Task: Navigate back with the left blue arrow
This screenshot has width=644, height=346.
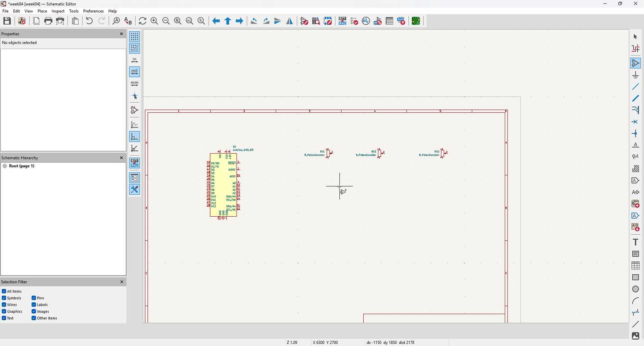Action: click(x=216, y=21)
